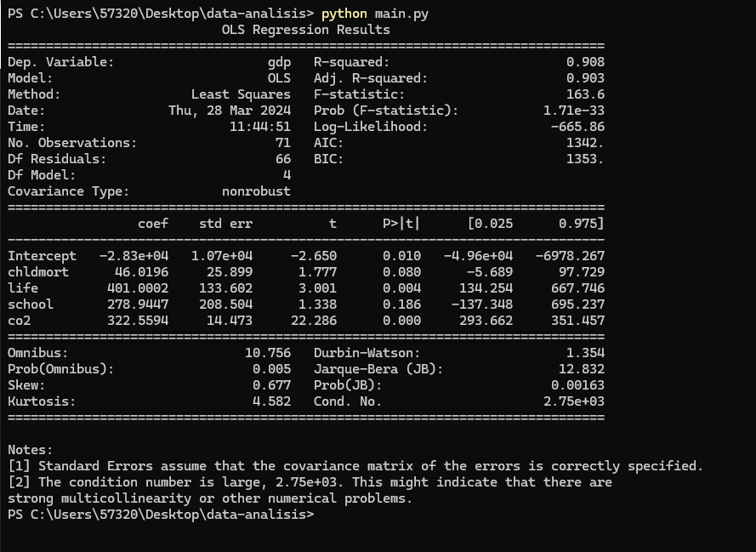Click the 'coef' column header

coord(153,224)
